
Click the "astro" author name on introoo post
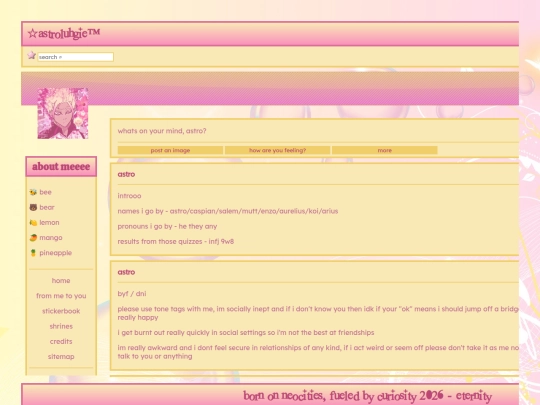click(126, 174)
